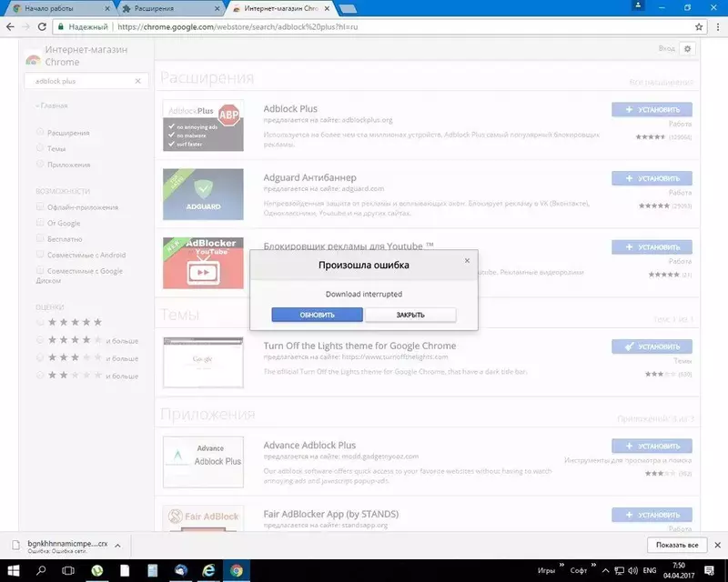
Task: Go to '« Главная' in sidebar
Action: point(52,105)
